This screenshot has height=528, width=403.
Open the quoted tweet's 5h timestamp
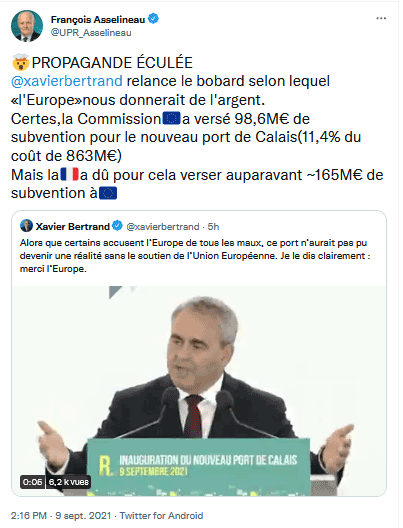click(x=213, y=227)
